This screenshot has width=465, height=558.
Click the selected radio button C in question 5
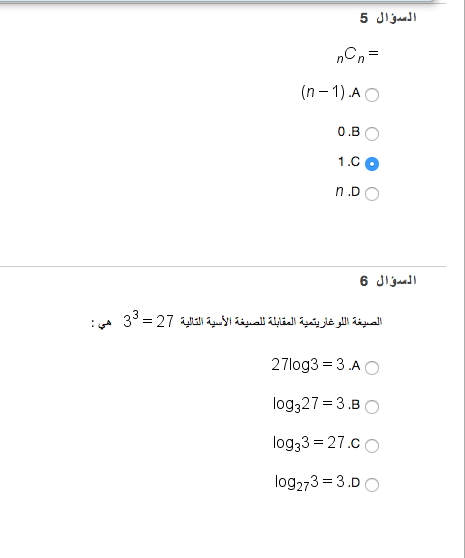(372, 164)
